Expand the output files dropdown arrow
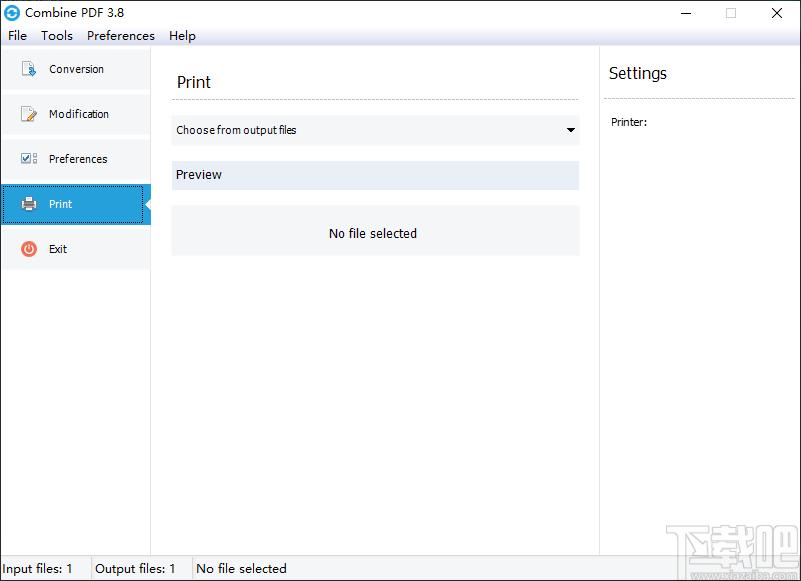Screen dimensions: 801x581 click(x=571, y=130)
